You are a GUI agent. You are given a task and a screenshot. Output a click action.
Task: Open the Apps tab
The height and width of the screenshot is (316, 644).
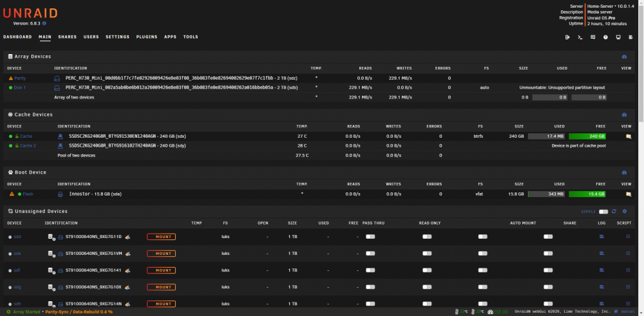pyautogui.click(x=170, y=37)
